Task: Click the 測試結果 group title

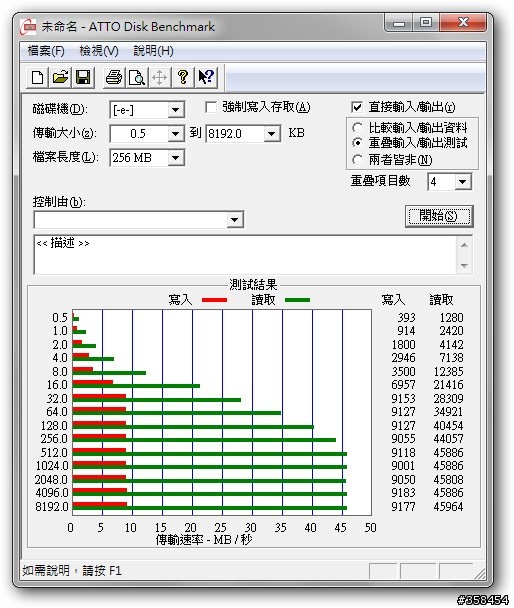Action: pos(253,285)
